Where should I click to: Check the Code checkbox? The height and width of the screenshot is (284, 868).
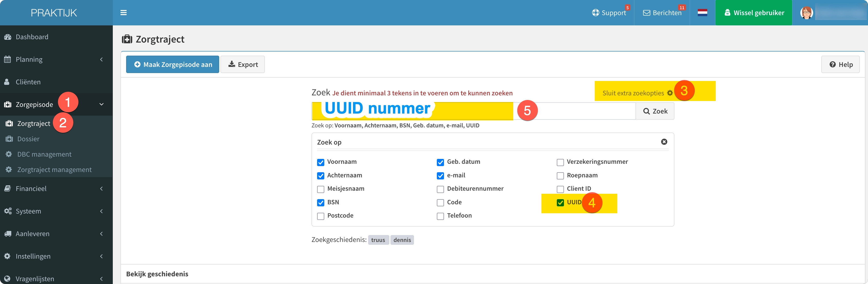pos(440,203)
